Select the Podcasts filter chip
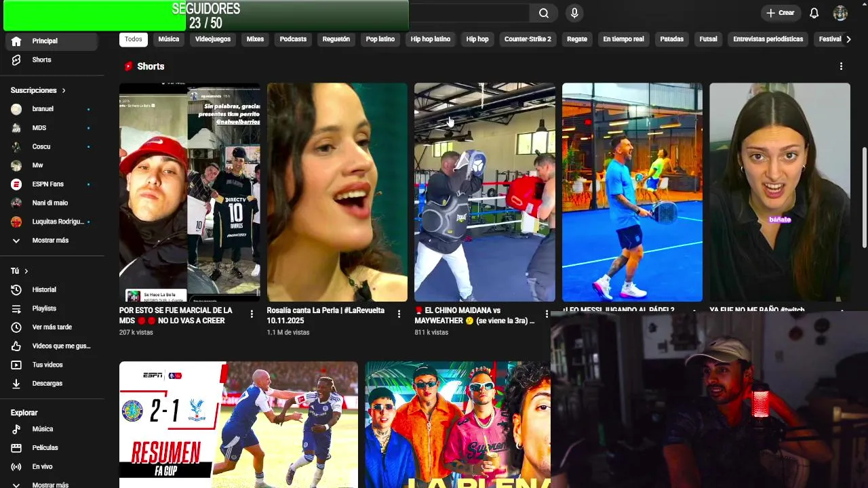Viewport: 868px width, 488px height. 293,39
